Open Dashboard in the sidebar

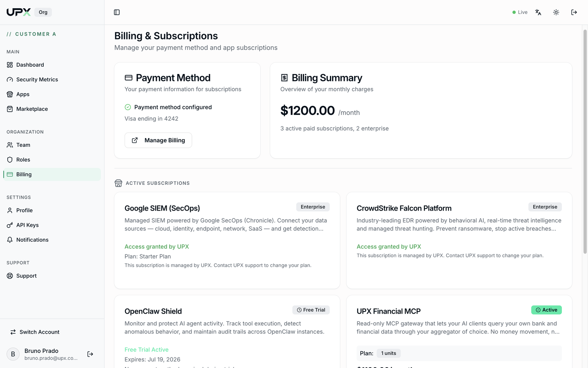[x=52, y=65]
